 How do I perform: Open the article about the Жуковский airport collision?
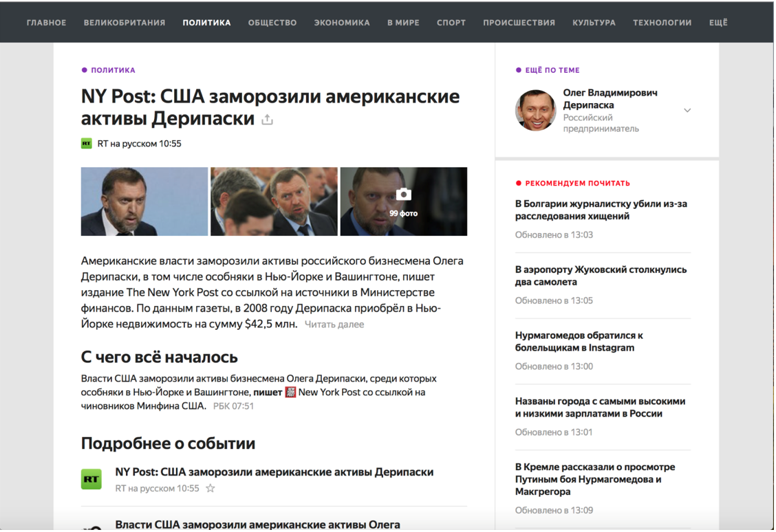pos(601,276)
